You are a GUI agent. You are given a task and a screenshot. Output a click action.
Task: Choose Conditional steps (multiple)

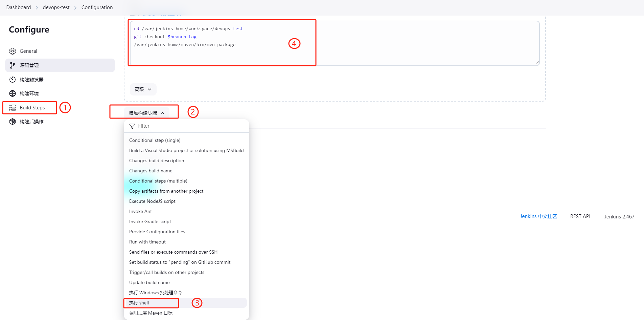click(186, 181)
